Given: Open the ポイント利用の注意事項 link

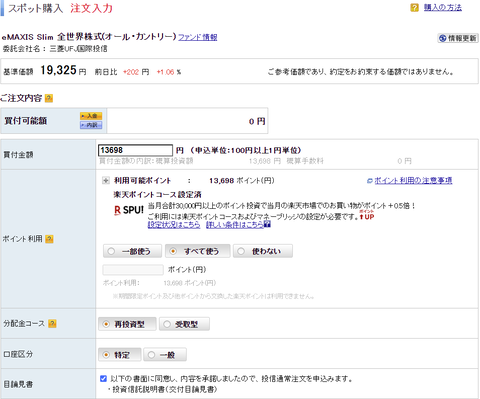Looking at the screenshot, I should [413, 180].
